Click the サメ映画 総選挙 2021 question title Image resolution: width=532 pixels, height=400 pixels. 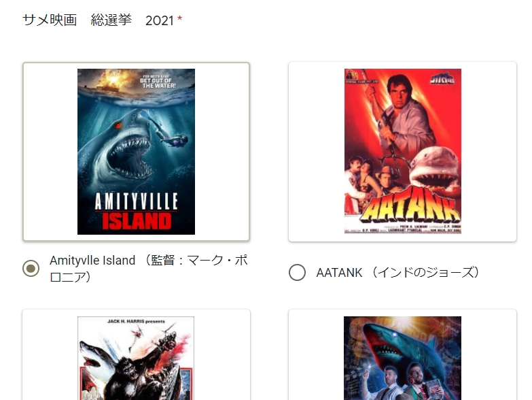point(98,20)
